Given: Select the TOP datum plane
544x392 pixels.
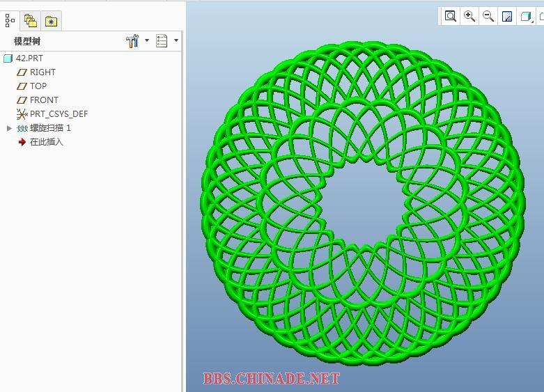Looking at the screenshot, I should [38, 86].
